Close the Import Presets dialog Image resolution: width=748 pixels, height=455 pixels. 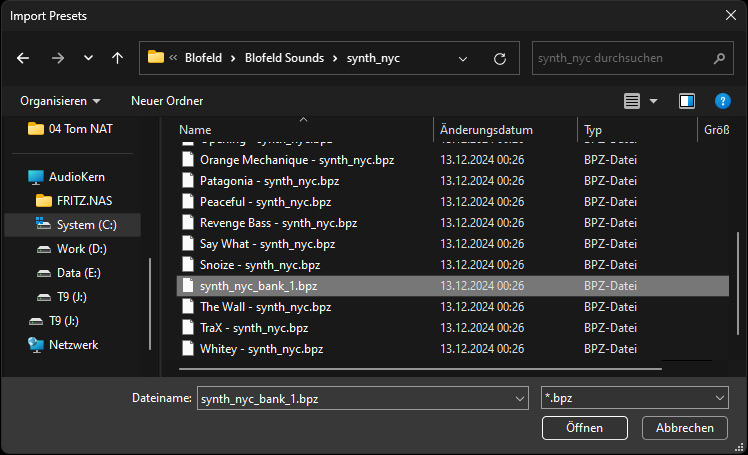(x=730, y=15)
